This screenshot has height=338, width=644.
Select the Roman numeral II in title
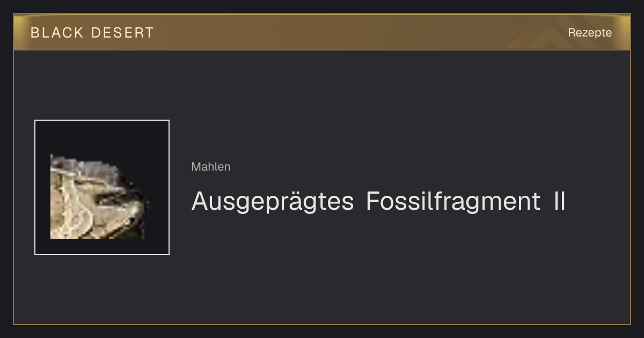(559, 202)
